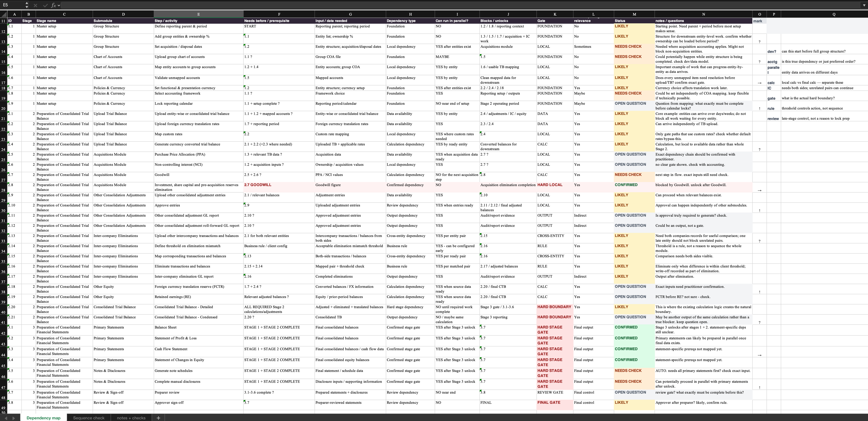Screen dimensions: 868x421
Task: Click the 'Dependency type' header cell
Action: tap(410, 21)
